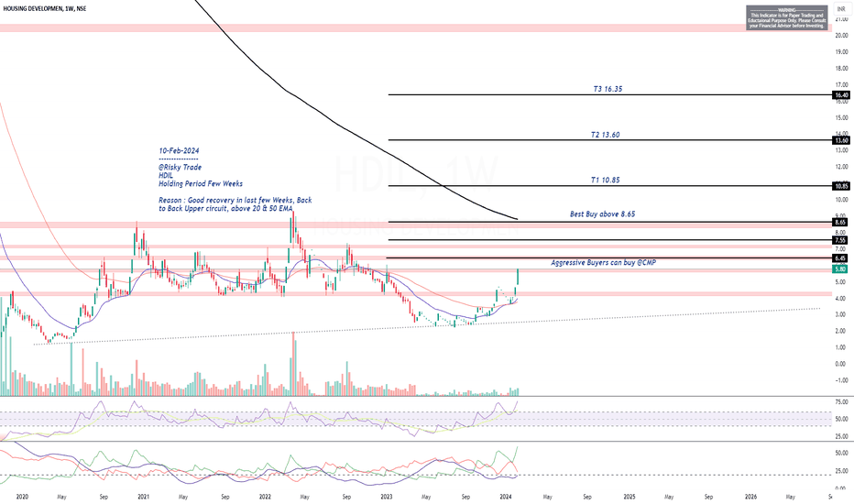The image size is (854, 504).
Task: Click the 18.00 price scale label
Action: [x=841, y=69]
